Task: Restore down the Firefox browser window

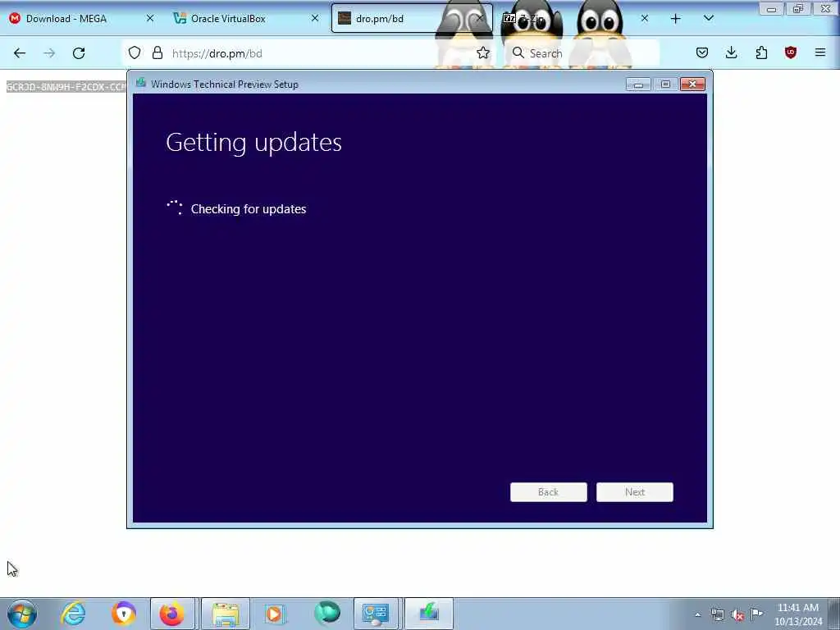Action: [798, 9]
